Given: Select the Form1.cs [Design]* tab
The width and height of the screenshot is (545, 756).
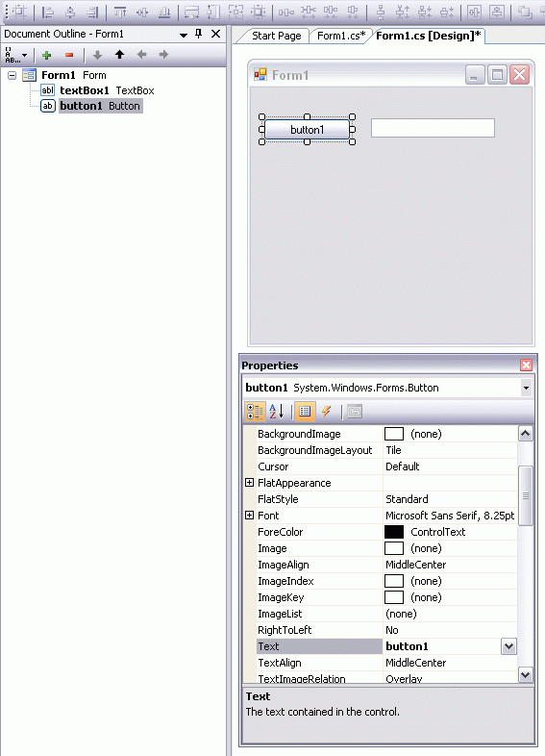Looking at the screenshot, I should pyautogui.click(x=429, y=36).
